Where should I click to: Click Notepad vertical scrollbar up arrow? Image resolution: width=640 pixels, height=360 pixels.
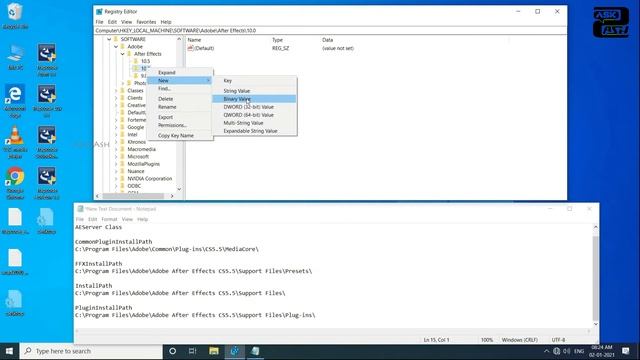coord(596,227)
